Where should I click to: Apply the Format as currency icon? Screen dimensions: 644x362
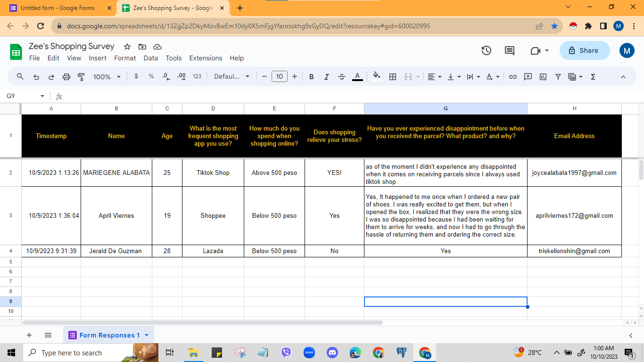point(136,76)
